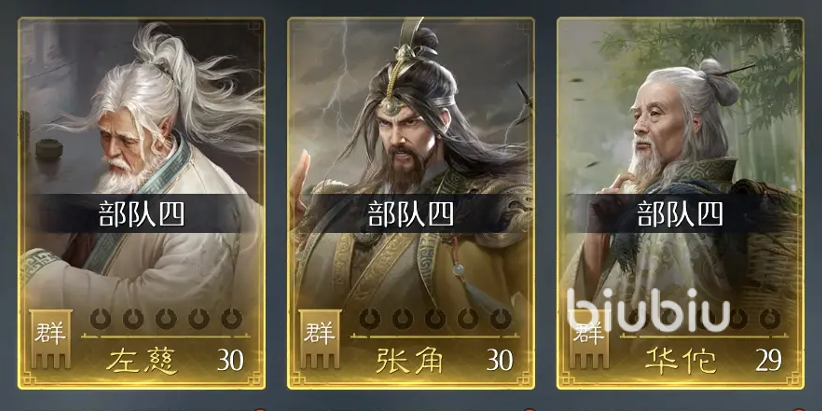Open the 部队四 banner on 张角's card
This screenshot has height=411, width=822.
pyautogui.click(x=411, y=213)
